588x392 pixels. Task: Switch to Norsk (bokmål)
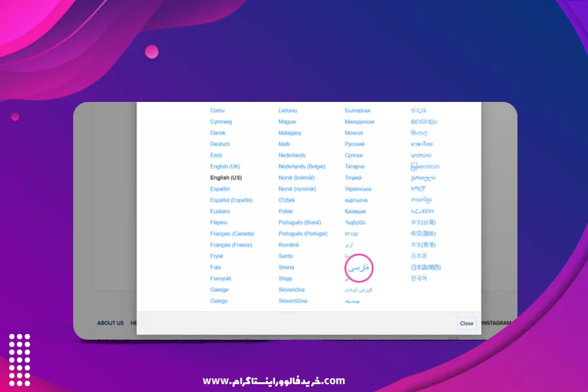296,178
